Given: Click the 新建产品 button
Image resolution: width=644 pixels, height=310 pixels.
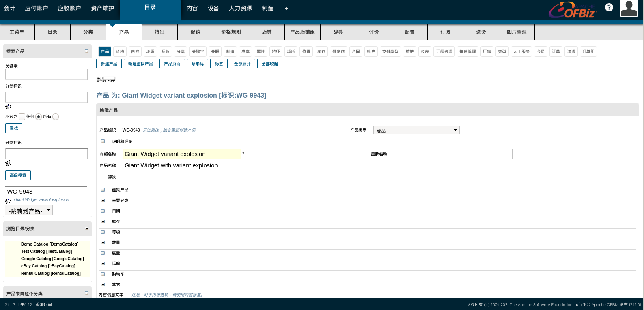Looking at the screenshot, I should [109, 64].
